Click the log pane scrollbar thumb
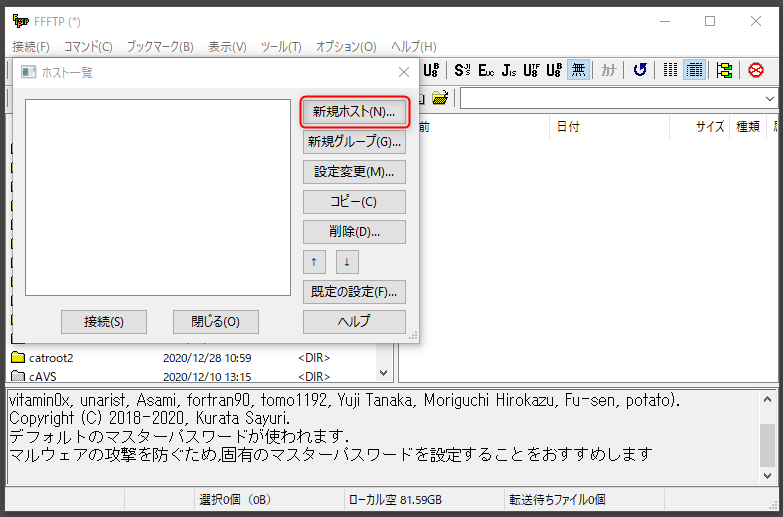783x517 pixels. click(767, 445)
